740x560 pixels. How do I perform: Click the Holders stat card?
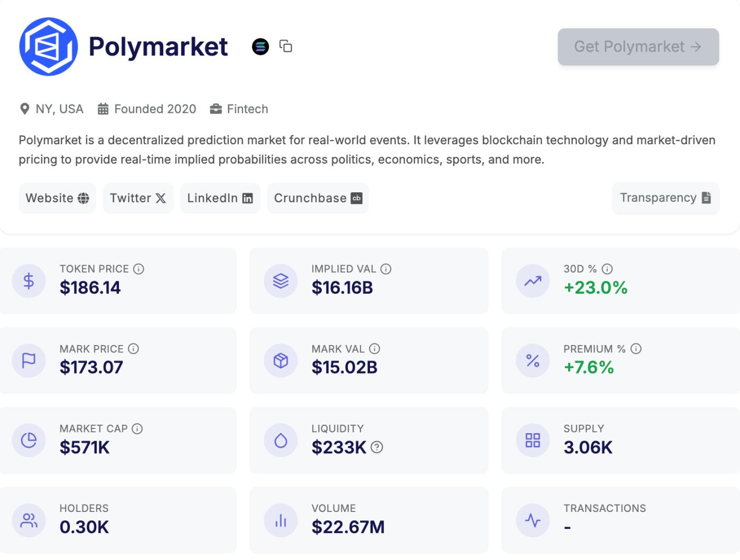[x=118, y=520]
